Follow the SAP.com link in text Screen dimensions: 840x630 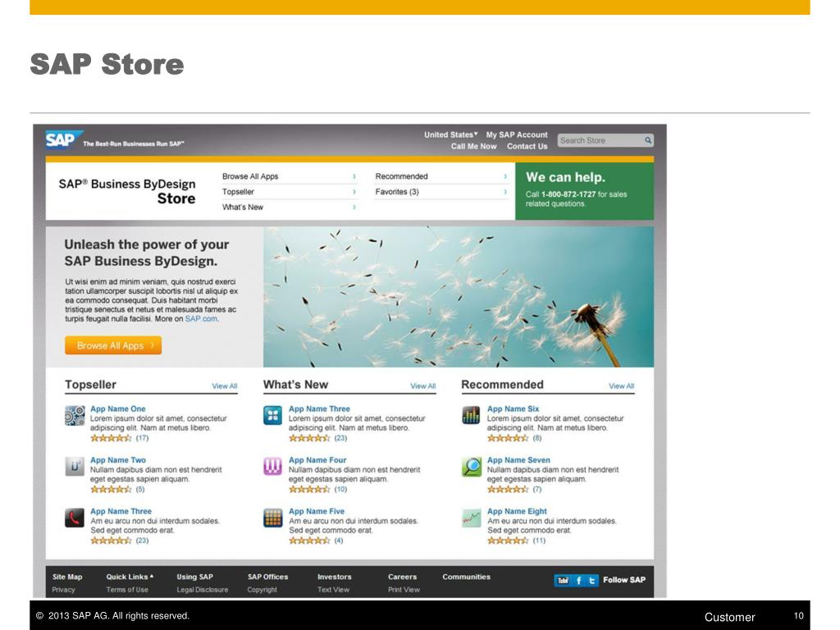point(201,319)
